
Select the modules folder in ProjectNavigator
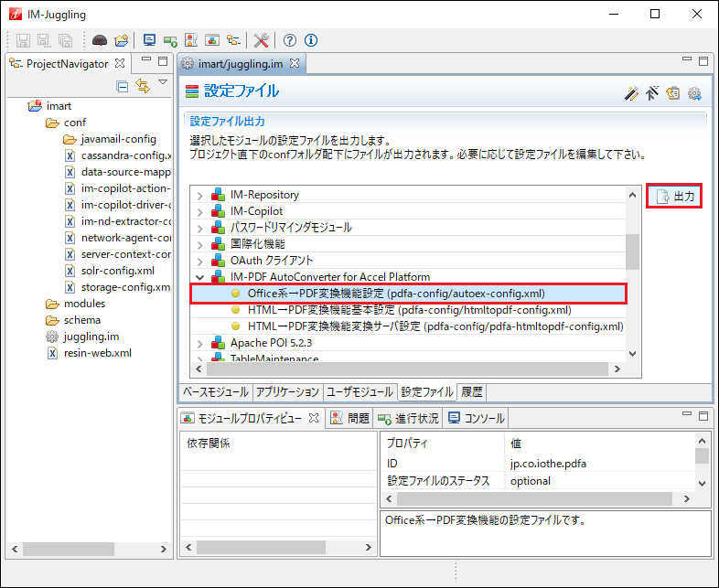76,304
